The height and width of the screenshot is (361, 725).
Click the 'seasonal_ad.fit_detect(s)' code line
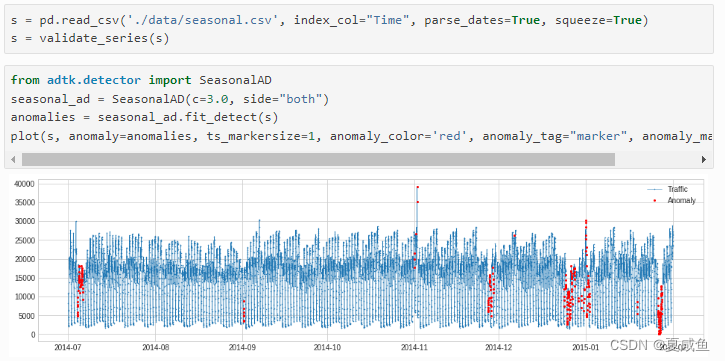click(x=144, y=117)
